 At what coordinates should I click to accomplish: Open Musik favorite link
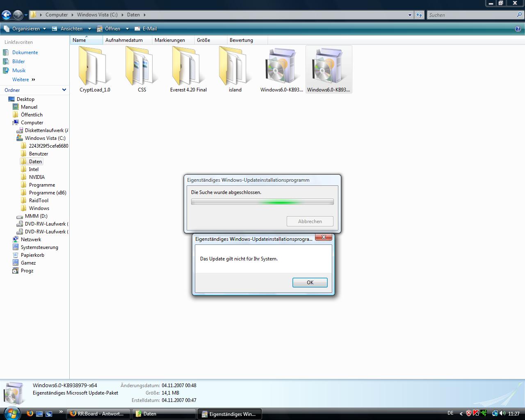(19, 71)
